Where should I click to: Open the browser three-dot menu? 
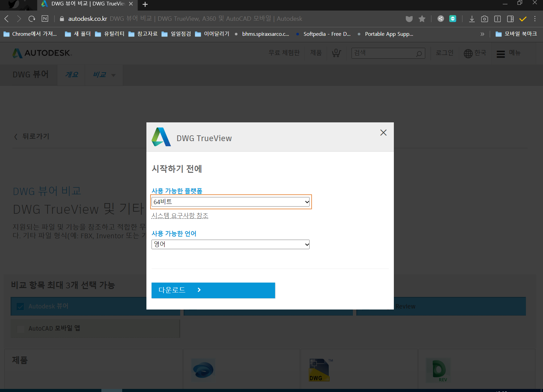click(x=535, y=19)
